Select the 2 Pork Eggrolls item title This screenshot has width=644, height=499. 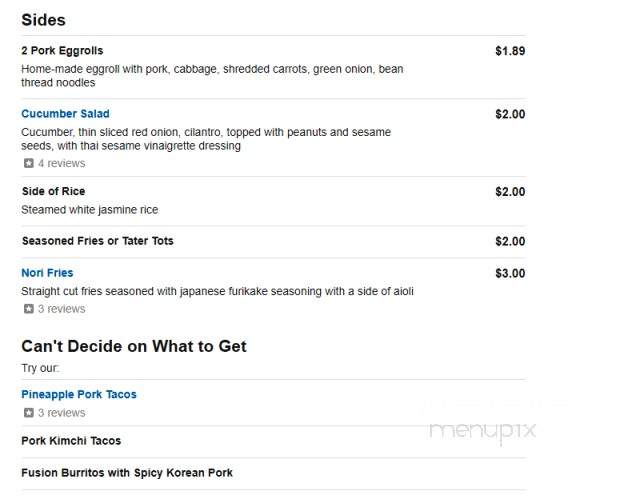tap(62, 51)
